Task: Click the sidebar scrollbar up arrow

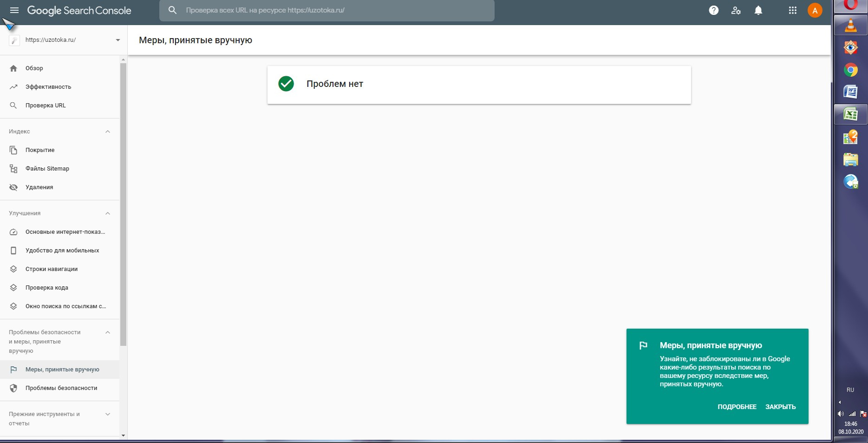Action: pos(123,60)
